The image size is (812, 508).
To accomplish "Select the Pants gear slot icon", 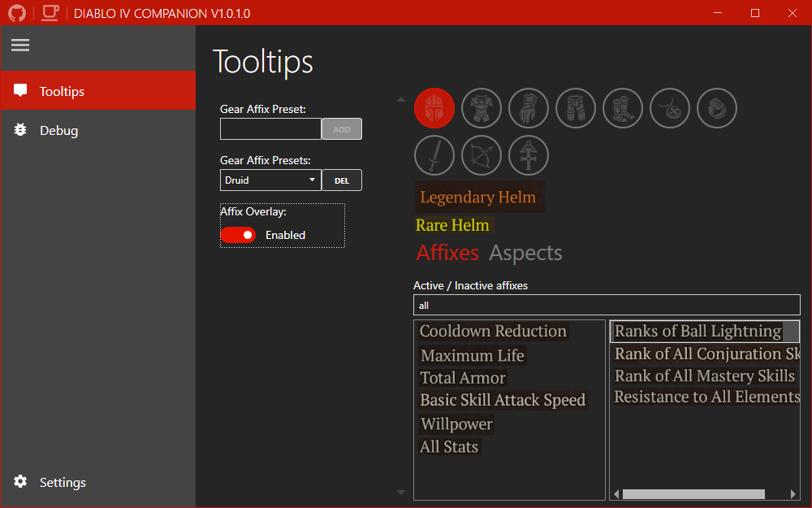I will coord(576,107).
